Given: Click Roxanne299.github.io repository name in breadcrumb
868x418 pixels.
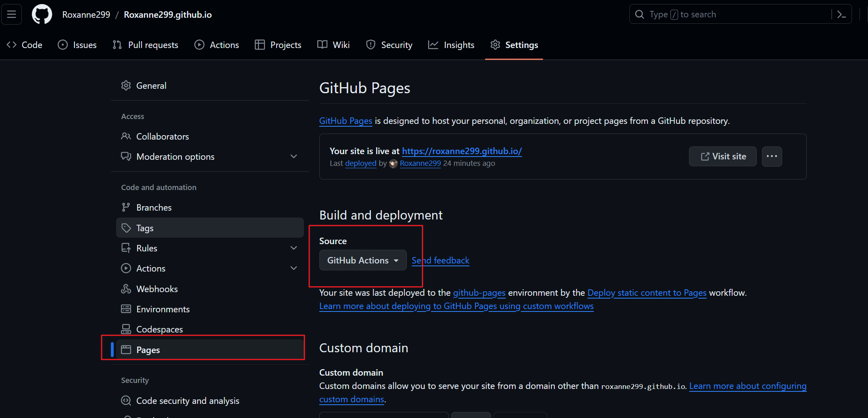Looking at the screenshot, I should (168, 15).
